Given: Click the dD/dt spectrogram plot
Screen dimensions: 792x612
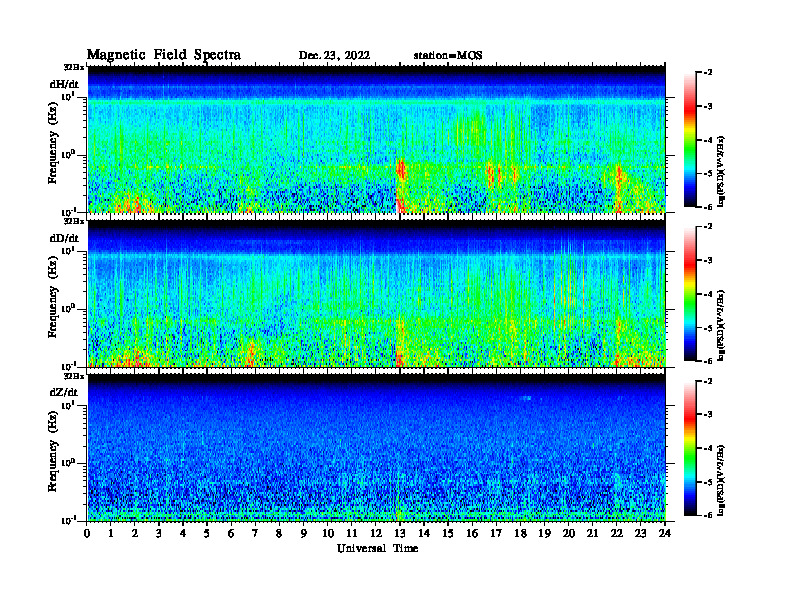Looking at the screenshot, I should [x=376, y=293].
